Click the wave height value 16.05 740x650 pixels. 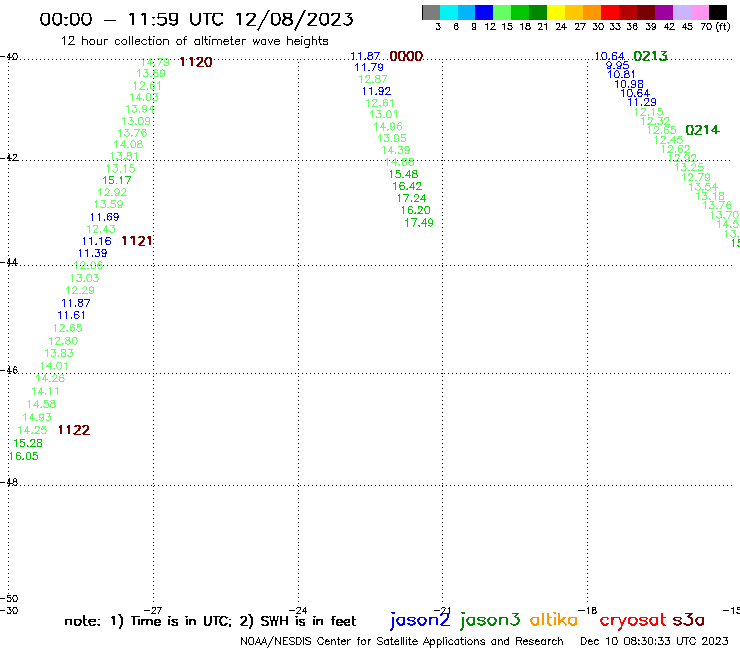tap(24, 456)
